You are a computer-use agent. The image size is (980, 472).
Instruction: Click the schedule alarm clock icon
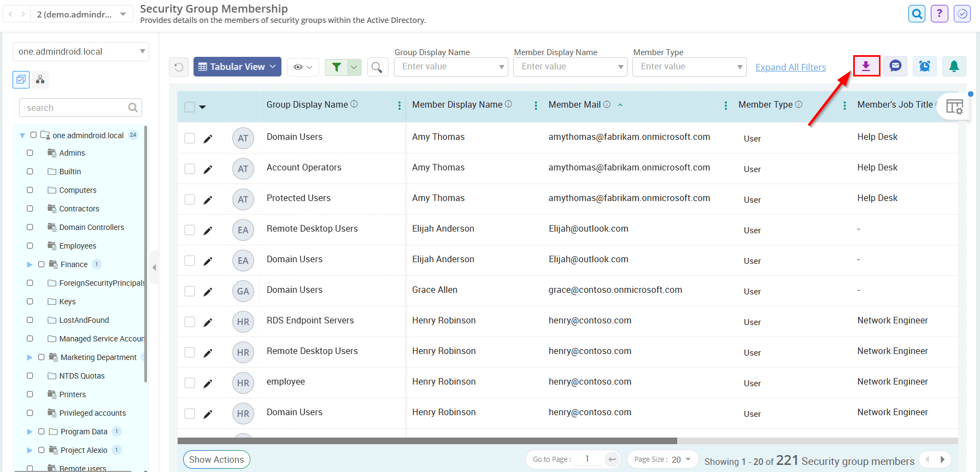[924, 66]
